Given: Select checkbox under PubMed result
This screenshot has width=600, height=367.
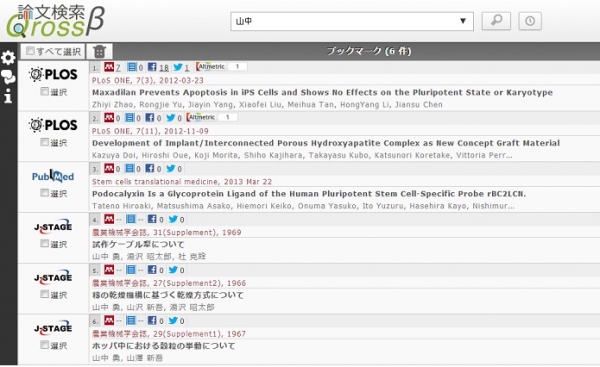Looking at the screenshot, I should click(44, 192).
